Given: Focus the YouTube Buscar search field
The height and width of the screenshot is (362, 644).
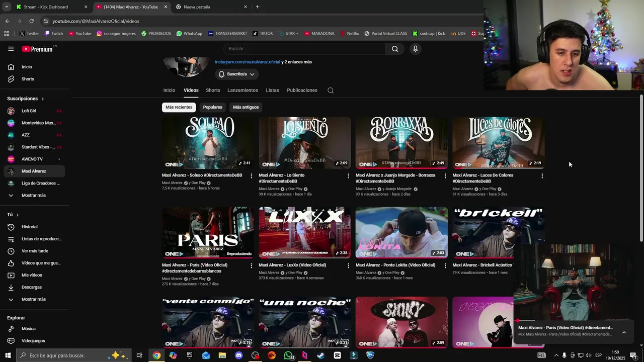Looking at the screenshot, I should (304, 49).
